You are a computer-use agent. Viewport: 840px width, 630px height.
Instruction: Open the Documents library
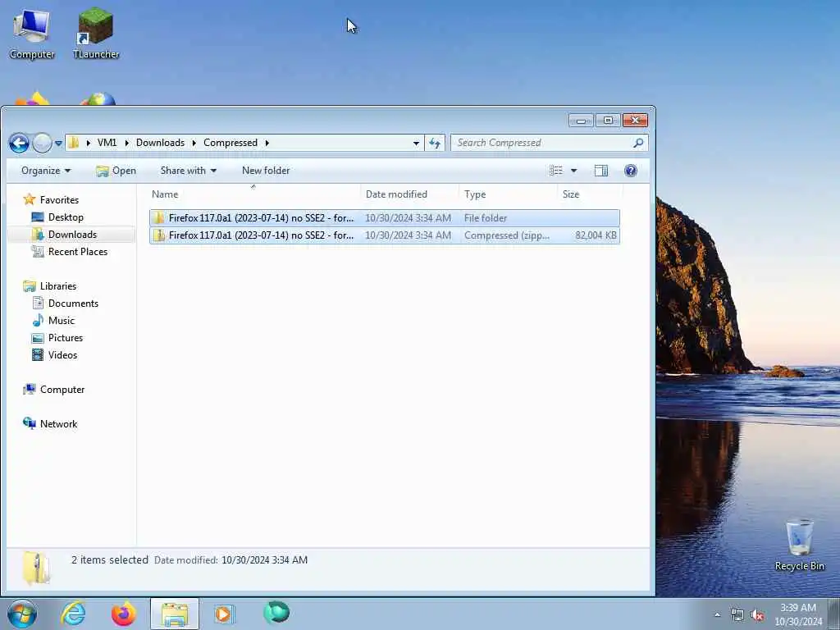66,304
